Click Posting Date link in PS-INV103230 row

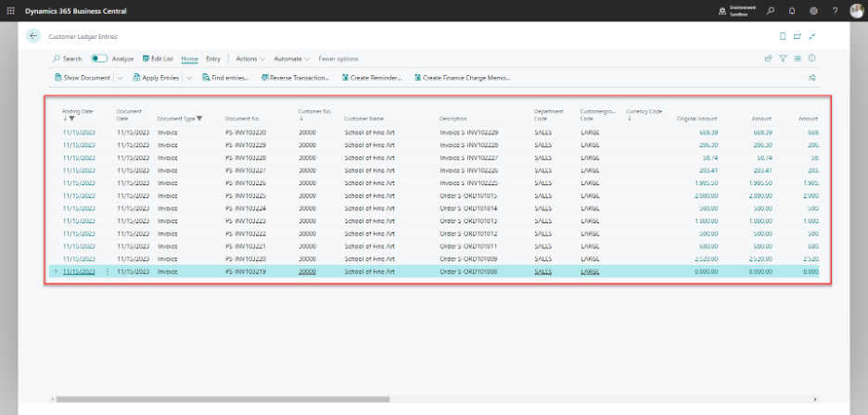[x=79, y=132]
